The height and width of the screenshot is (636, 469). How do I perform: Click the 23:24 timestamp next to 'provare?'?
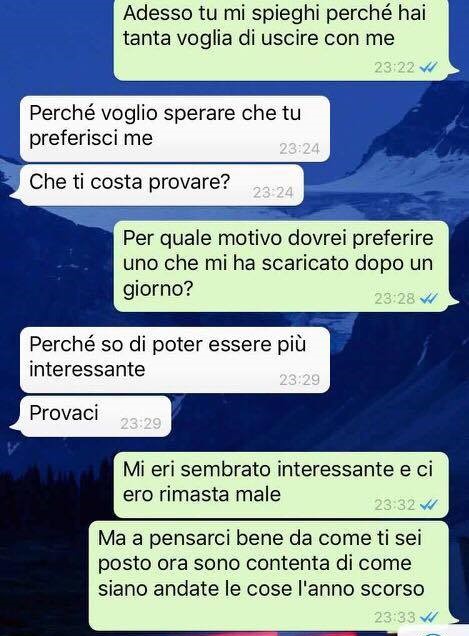tap(273, 192)
